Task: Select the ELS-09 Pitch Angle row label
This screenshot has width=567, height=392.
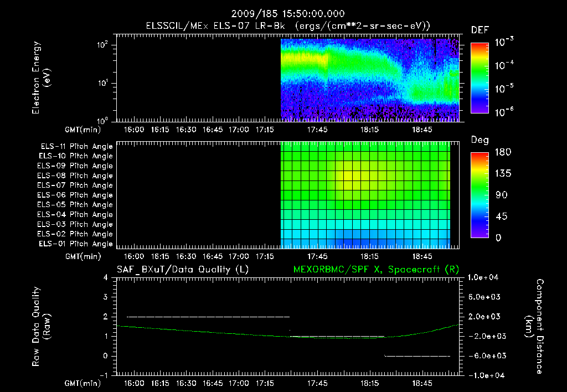Action: 75,166
